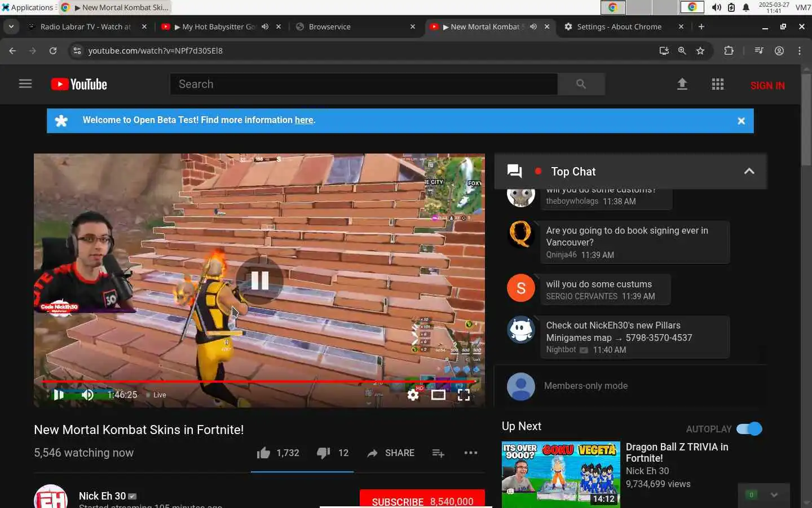The height and width of the screenshot is (508, 812).
Task: Open the YouTube apps grid icon
Action: click(717, 84)
